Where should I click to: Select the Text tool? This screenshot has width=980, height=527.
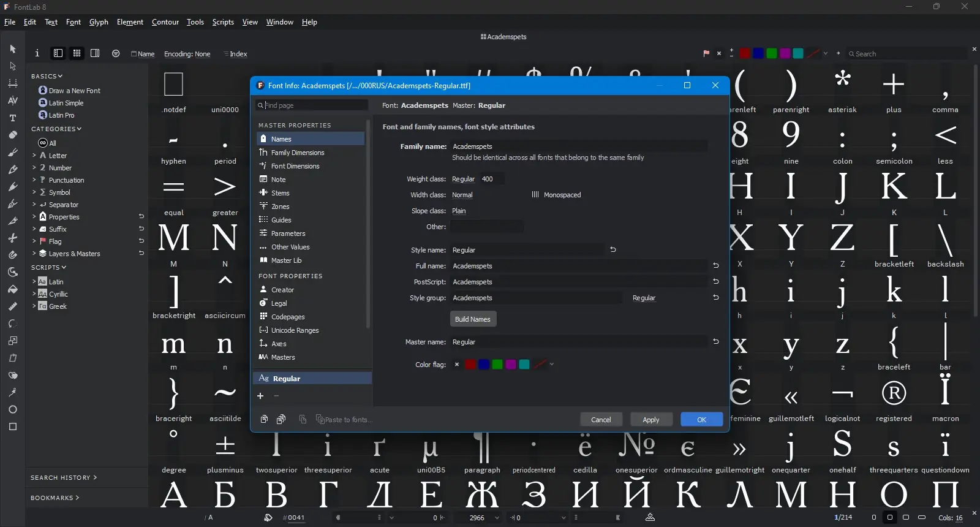pyautogui.click(x=13, y=118)
